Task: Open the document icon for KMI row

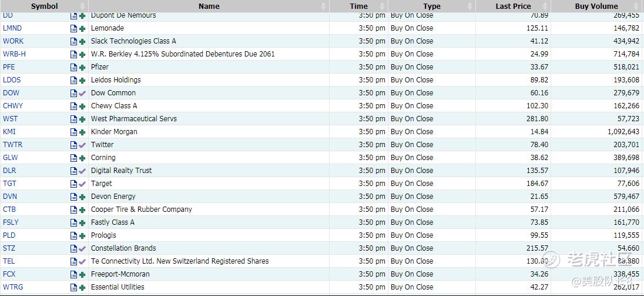Action: click(73, 132)
